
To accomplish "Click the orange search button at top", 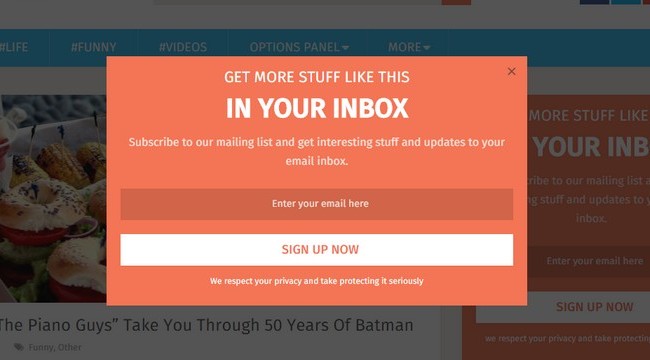I will point(456,2).
